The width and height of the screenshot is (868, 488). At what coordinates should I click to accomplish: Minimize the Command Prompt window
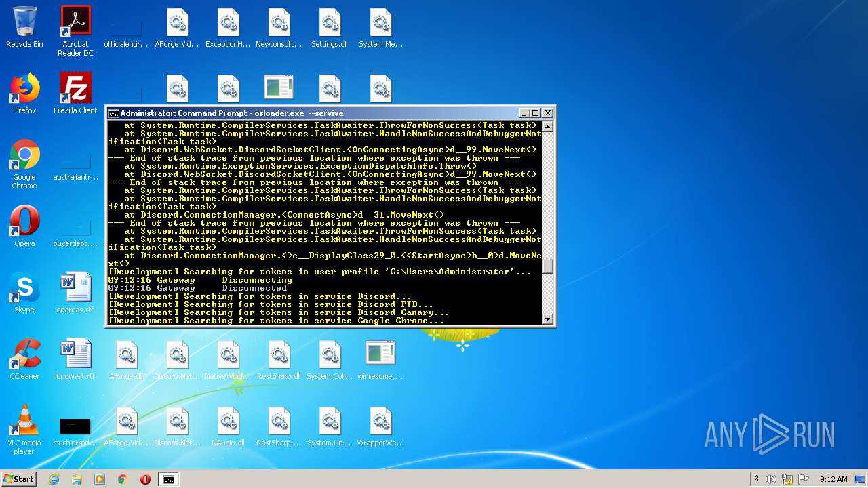(x=524, y=113)
